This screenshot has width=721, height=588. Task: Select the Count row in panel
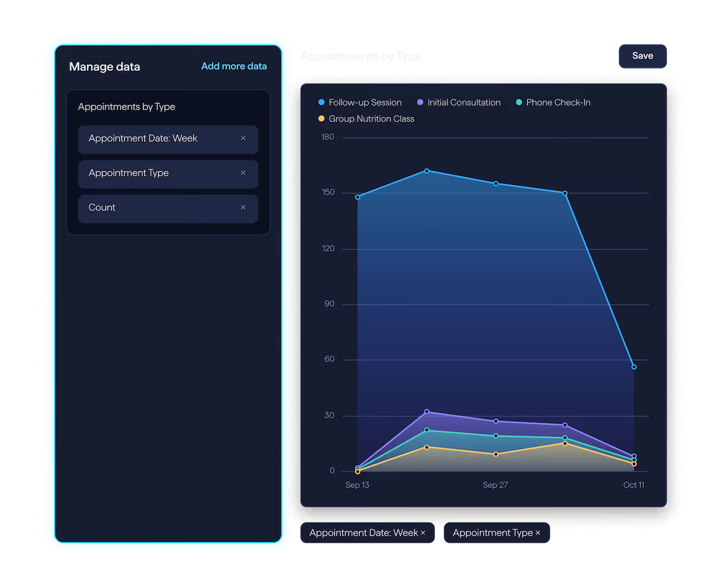(x=168, y=208)
